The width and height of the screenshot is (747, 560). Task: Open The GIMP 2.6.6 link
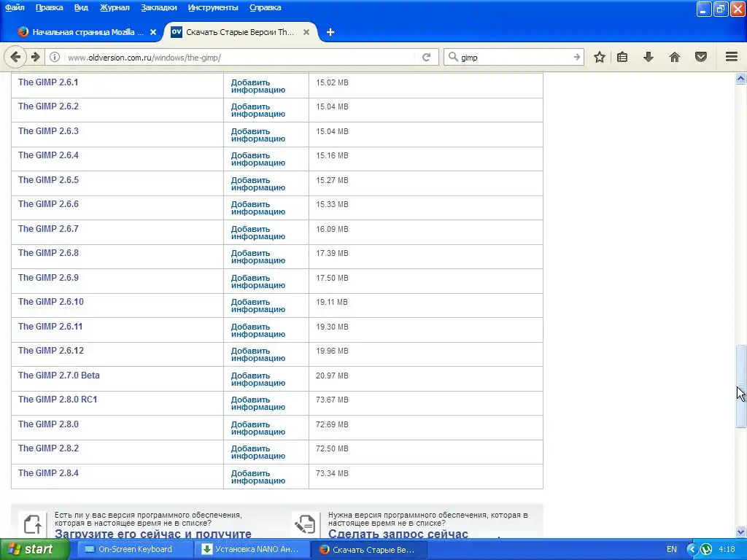pyautogui.click(x=48, y=204)
